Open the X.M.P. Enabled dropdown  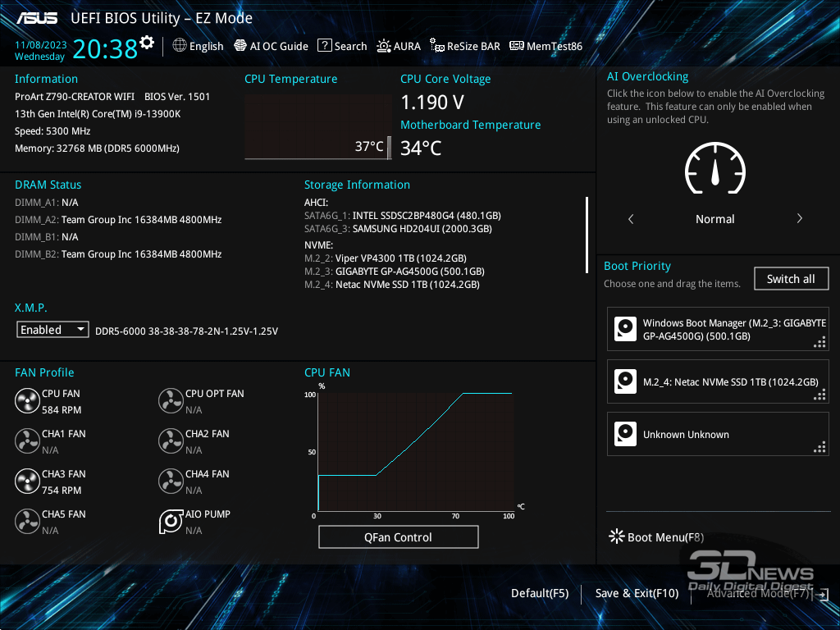(52, 330)
